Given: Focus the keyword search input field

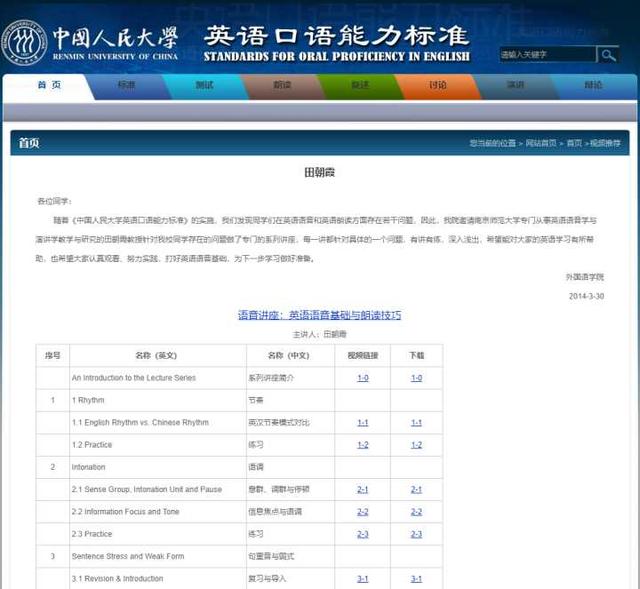Looking at the screenshot, I should pyautogui.click(x=546, y=54).
